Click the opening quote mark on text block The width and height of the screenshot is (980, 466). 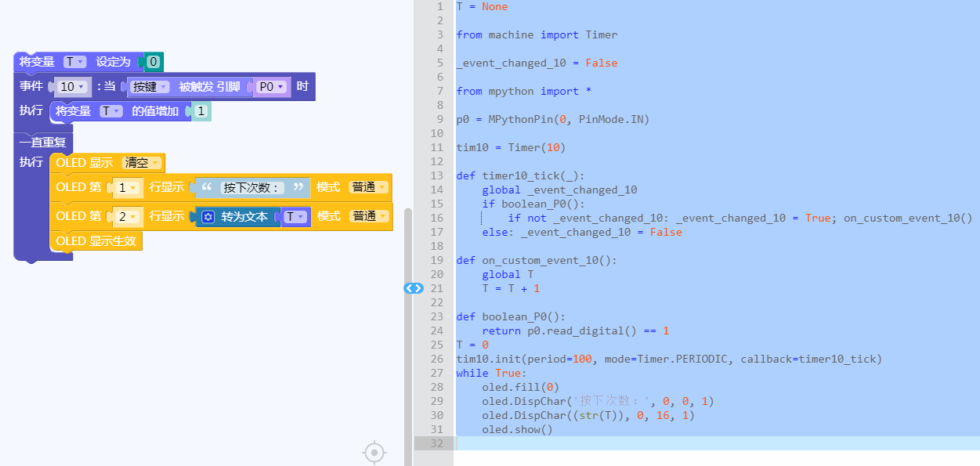[x=208, y=188]
